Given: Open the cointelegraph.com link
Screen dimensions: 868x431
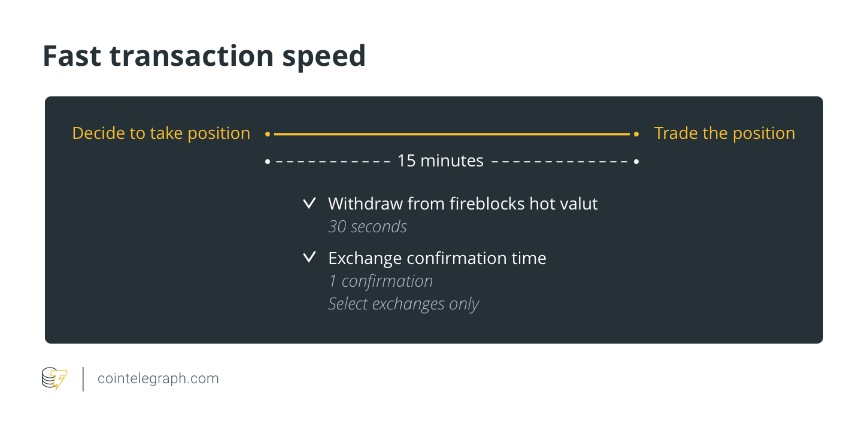Looking at the screenshot, I should [158, 378].
